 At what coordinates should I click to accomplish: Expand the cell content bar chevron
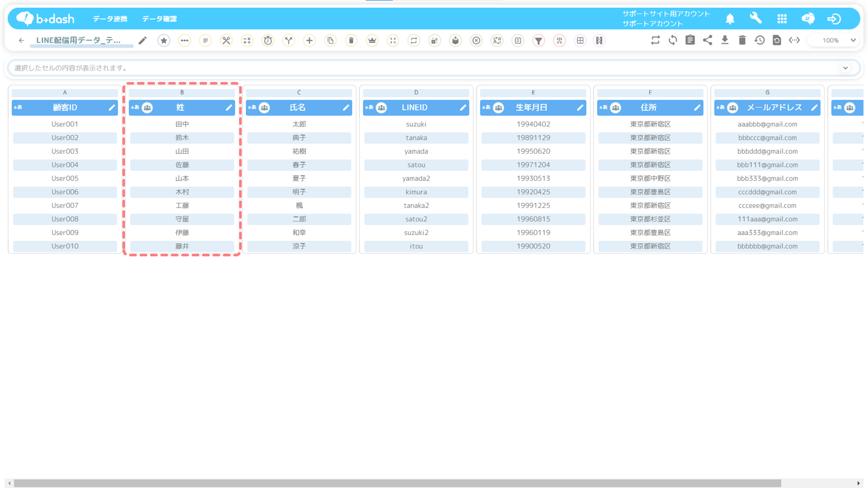click(845, 68)
